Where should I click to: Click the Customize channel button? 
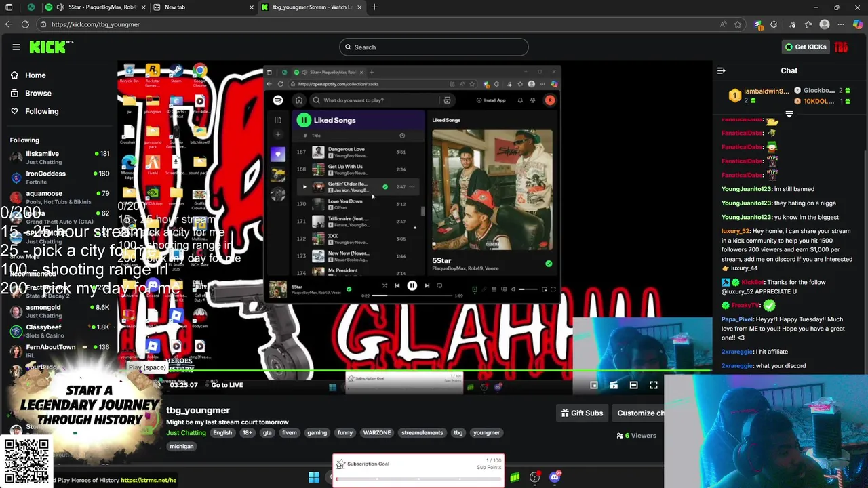tap(637, 413)
